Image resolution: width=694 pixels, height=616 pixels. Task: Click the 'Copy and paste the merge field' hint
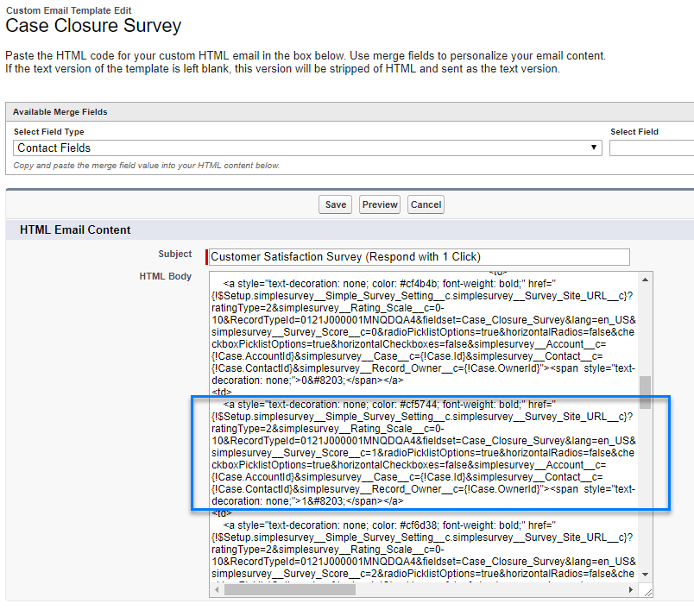click(x=147, y=166)
